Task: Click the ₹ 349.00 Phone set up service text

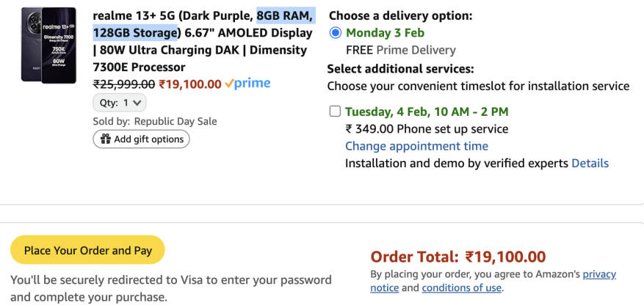Action: point(427,129)
